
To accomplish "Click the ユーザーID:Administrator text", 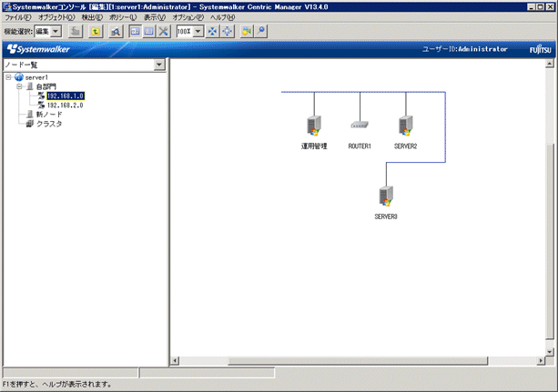I will pos(465,49).
